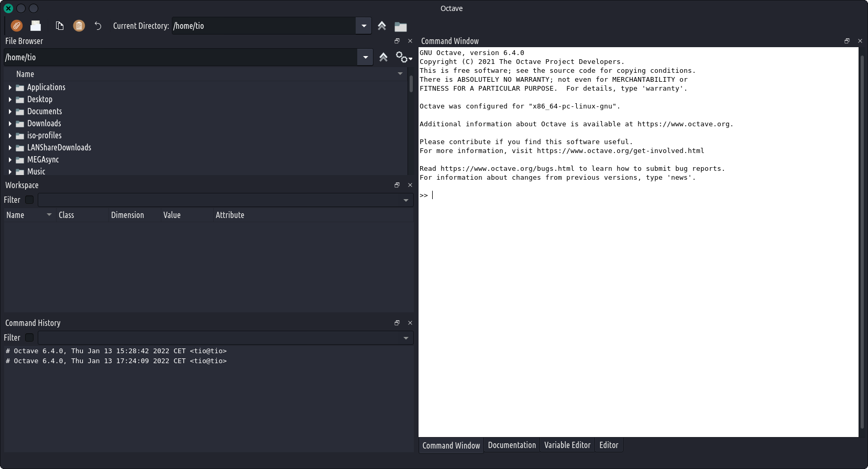
Task: Click the MEGAsync folder icon
Action: pyautogui.click(x=20, y=160)
